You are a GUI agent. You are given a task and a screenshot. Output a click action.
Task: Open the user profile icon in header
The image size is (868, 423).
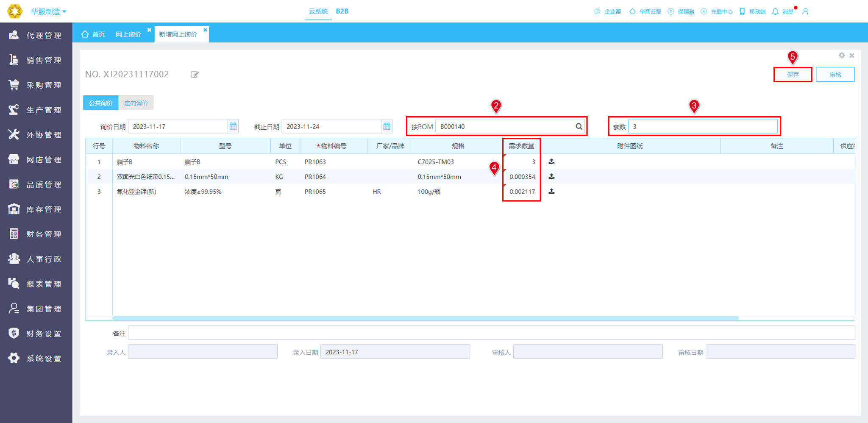click(805, 11)
